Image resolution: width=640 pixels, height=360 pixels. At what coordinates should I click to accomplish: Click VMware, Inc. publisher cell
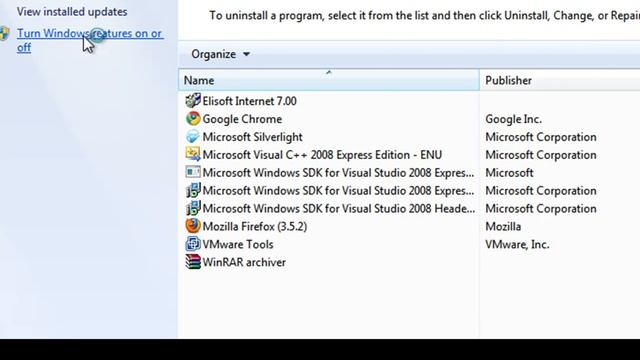[517, 244]
